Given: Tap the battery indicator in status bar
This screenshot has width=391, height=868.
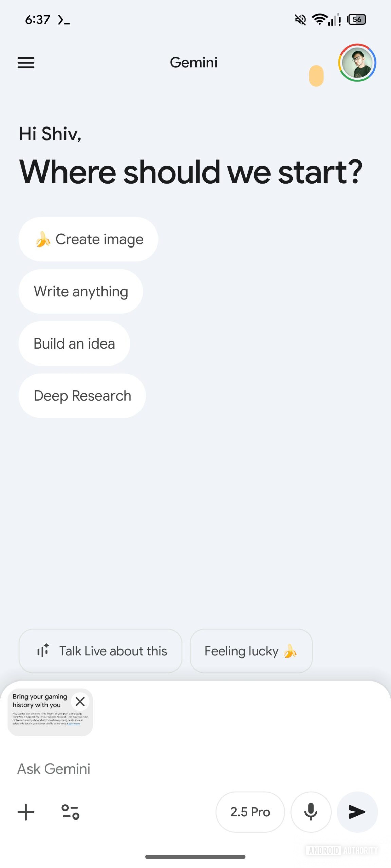Looking at the screenshot, I should [356, 20].
